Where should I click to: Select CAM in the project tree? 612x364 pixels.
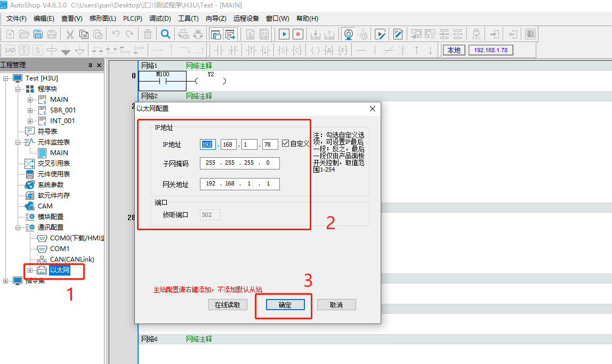(x=45, y=206)
